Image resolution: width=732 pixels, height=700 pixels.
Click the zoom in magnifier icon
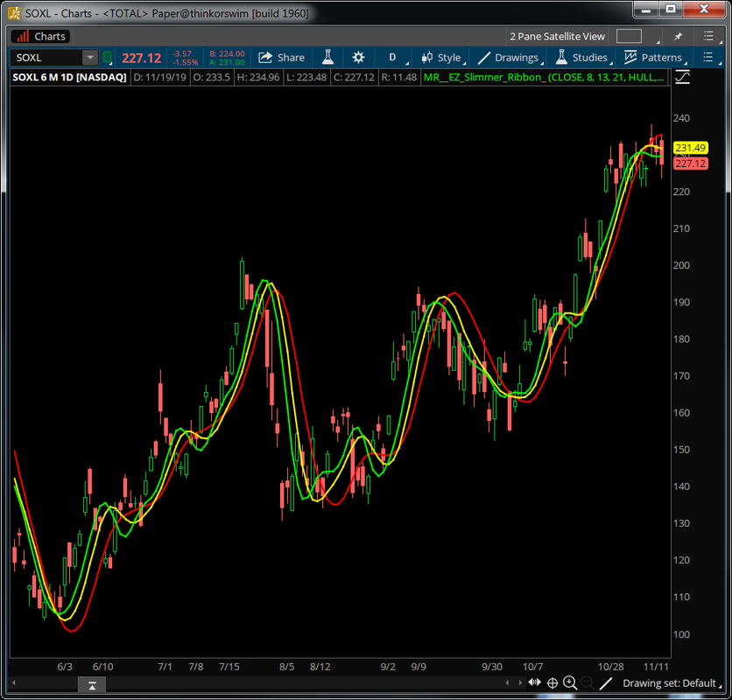tap(569, 683)
